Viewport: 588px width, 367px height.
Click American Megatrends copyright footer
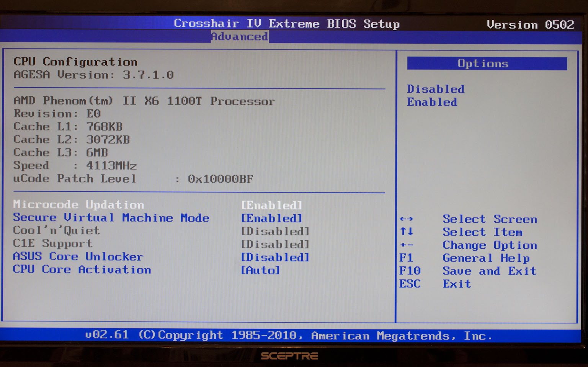pyautogui.click(x=289, y=336)
